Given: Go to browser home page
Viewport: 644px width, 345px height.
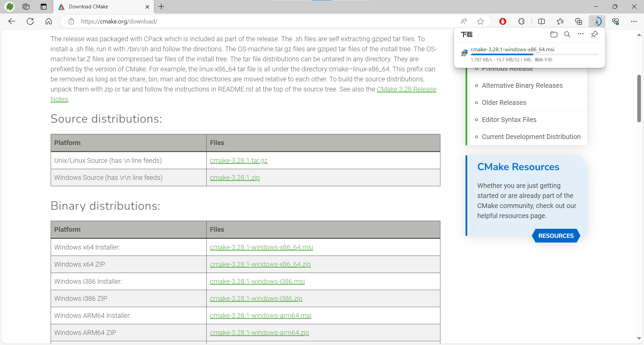Looking at the screenshot, I should click(49, 21).
